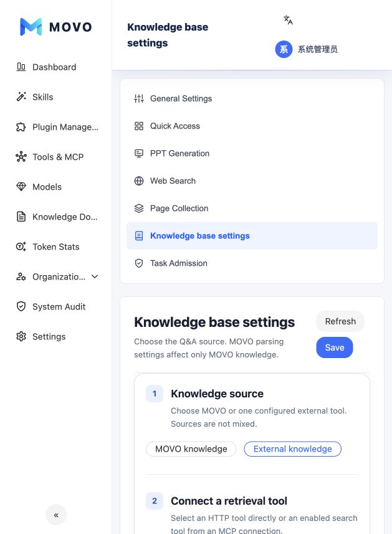The width and height of the screenshot is (392, 534).
Task: Click the Page Collection layers icon
Action: [139, 208]
